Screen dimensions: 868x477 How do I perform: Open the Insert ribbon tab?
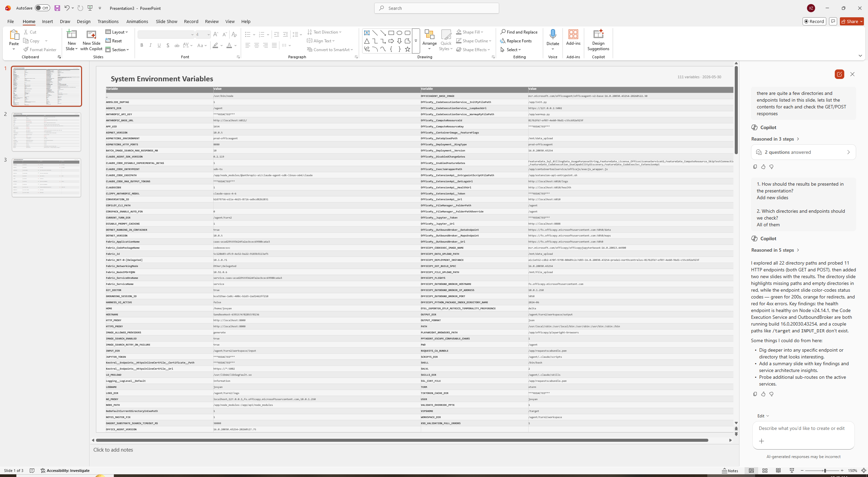(x=47, y=21)
